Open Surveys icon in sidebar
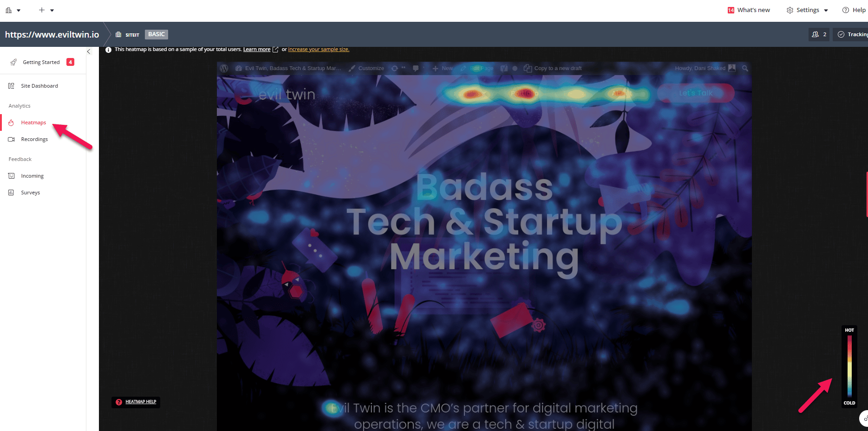868x431 pixels. pos(11,193)
